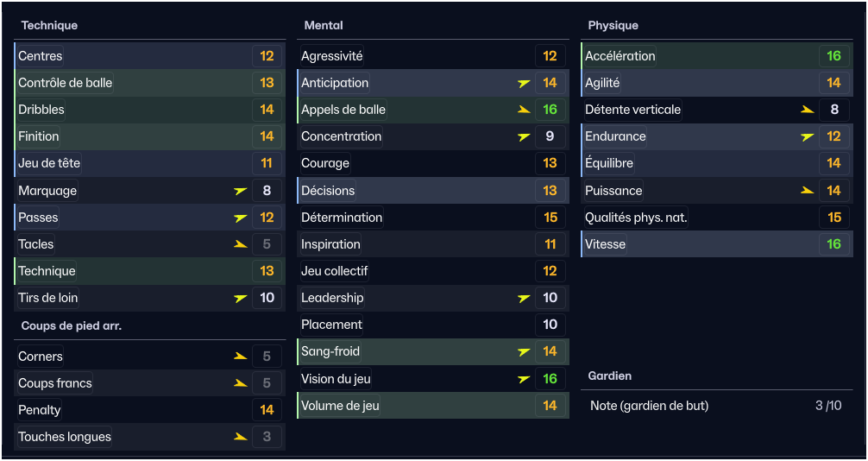
Task: Click the Penalty rating value 14
Action: coord(267,410)
